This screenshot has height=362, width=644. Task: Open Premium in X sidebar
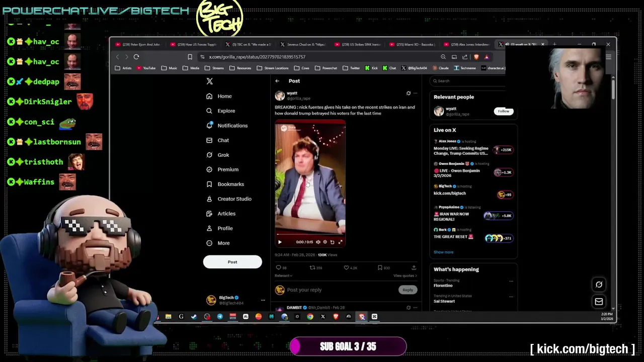(222, 169)
